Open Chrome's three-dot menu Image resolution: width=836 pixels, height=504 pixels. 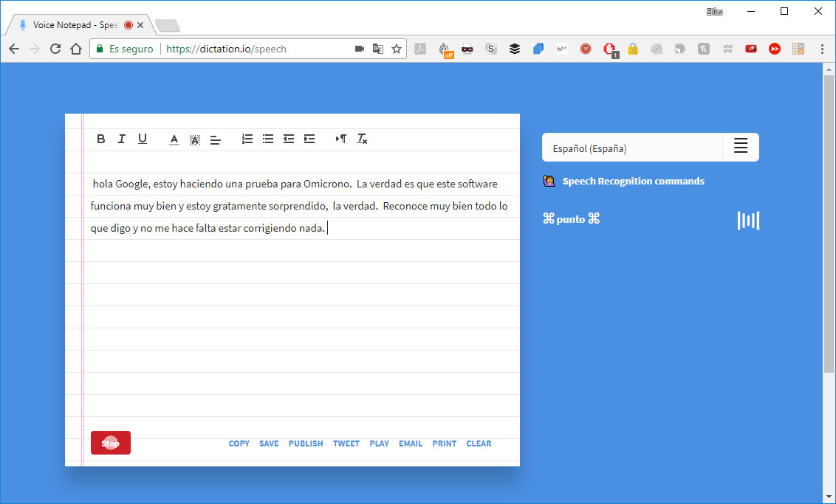822,49
